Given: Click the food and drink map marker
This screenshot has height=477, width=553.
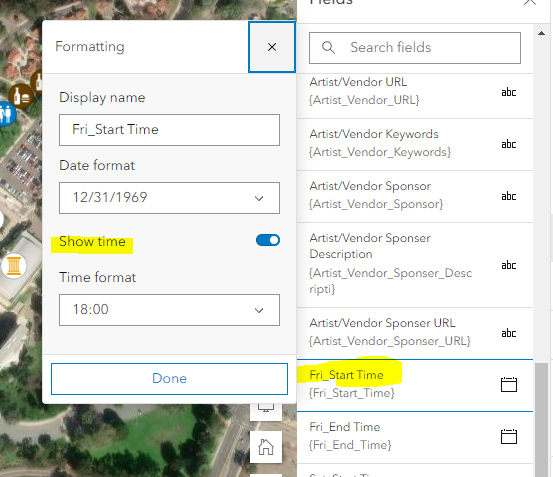Looking at the screenshot, I should pyautogui.click(x=21, y=96).
